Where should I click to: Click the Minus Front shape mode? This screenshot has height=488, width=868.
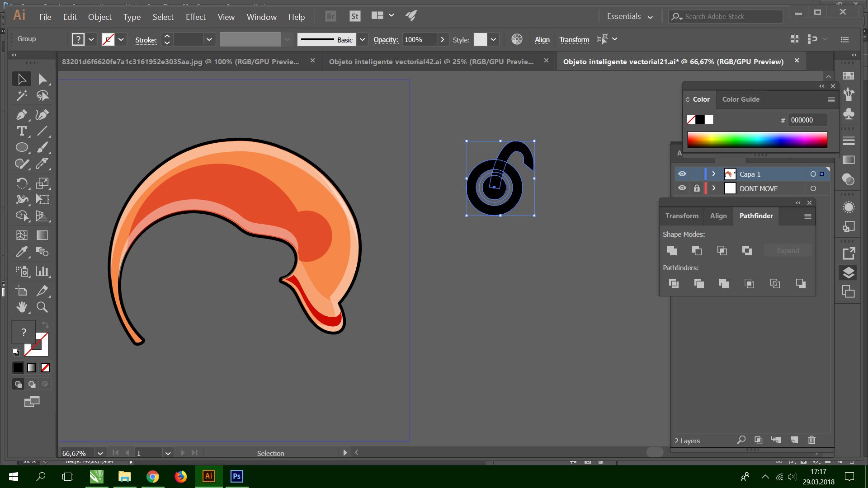click(697, 250)
